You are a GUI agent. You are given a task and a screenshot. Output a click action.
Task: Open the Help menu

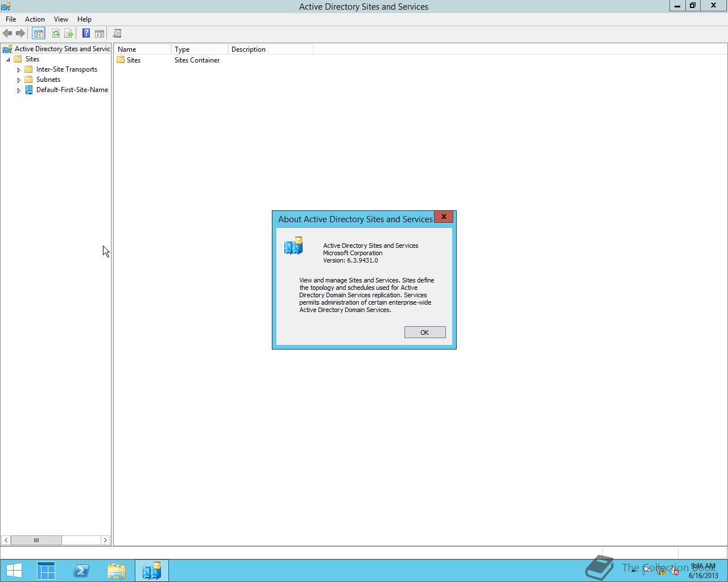click(x=84, y=19)
